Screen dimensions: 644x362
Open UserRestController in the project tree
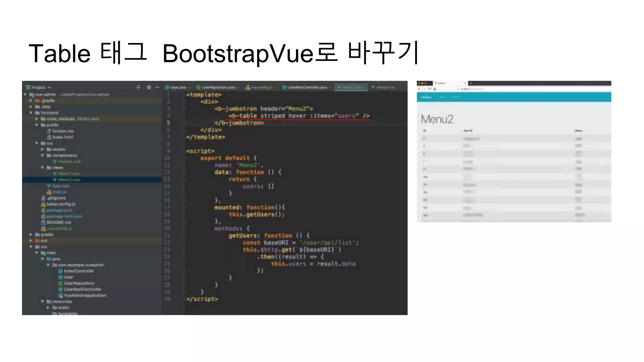82,289
